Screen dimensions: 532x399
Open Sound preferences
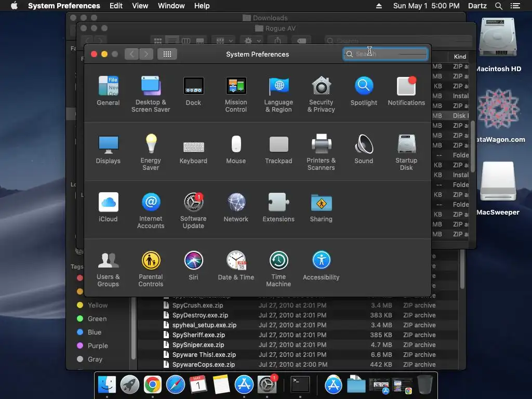(x=364, y=149)
